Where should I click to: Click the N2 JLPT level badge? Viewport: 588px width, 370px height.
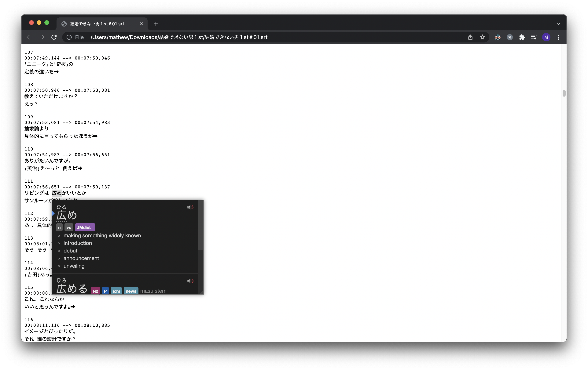click(95, 291)
